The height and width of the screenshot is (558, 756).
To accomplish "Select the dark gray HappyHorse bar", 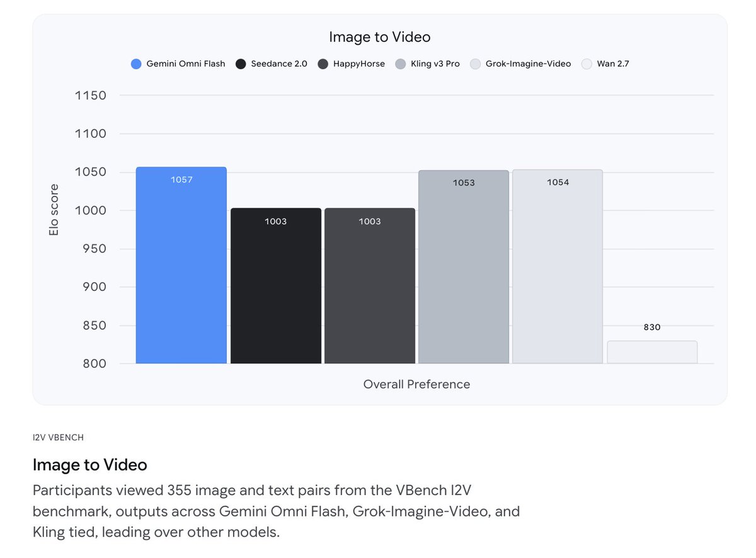I will (x=370, y=286).
